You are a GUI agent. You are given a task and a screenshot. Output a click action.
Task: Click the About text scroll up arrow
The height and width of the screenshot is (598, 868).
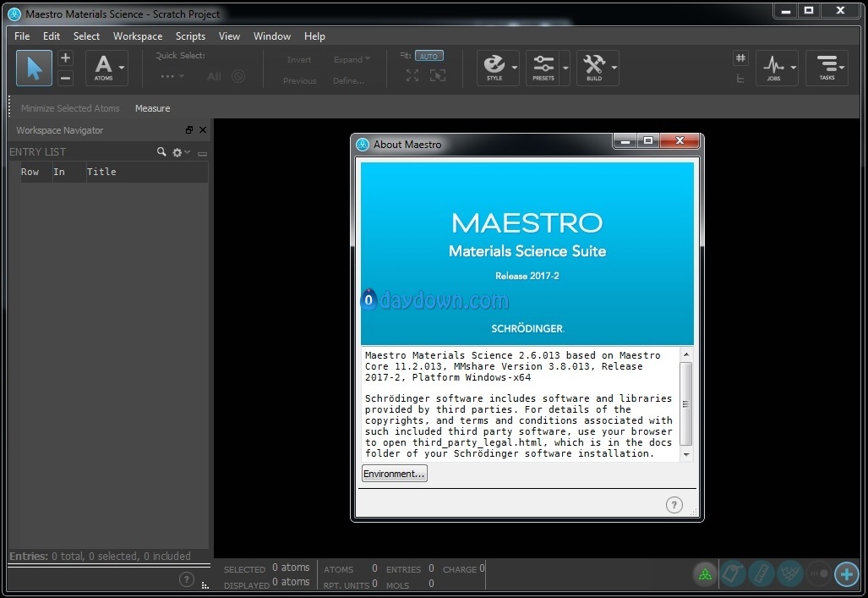(x=686, y=354)
